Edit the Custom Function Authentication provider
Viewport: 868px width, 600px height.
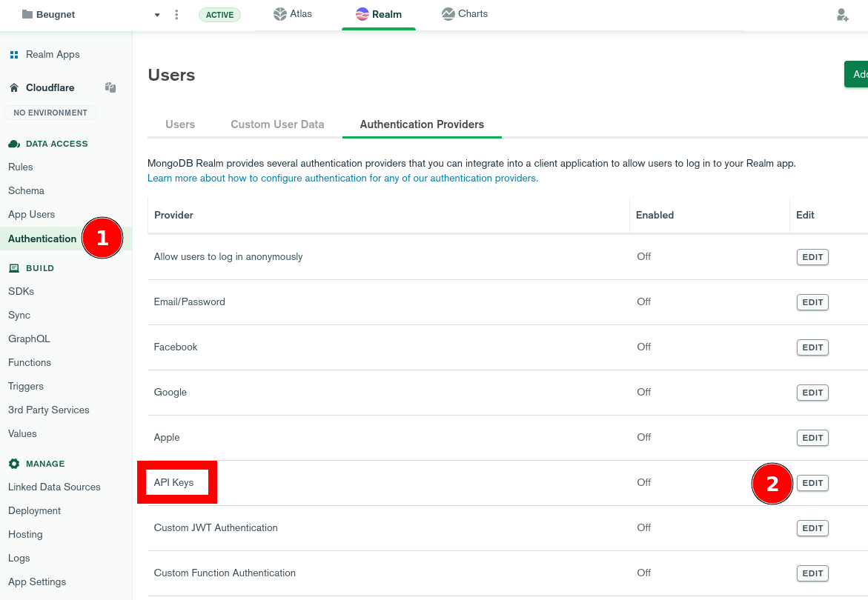[812, 573]
